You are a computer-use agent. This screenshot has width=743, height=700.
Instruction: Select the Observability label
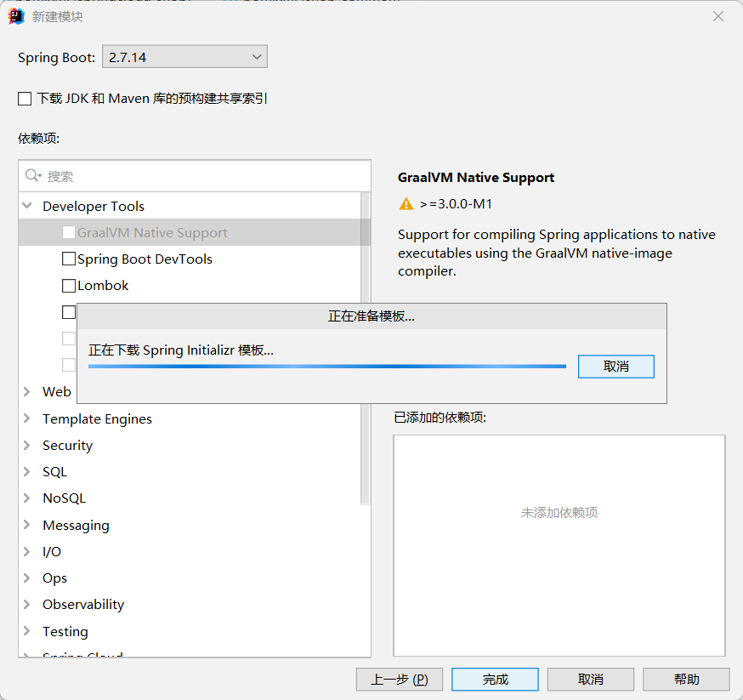[x=83, y=605]
